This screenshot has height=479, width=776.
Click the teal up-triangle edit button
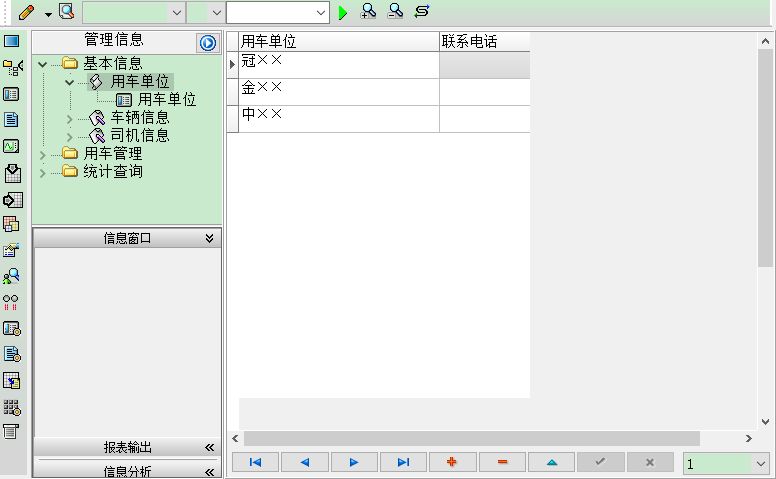(x=551, y=462)
